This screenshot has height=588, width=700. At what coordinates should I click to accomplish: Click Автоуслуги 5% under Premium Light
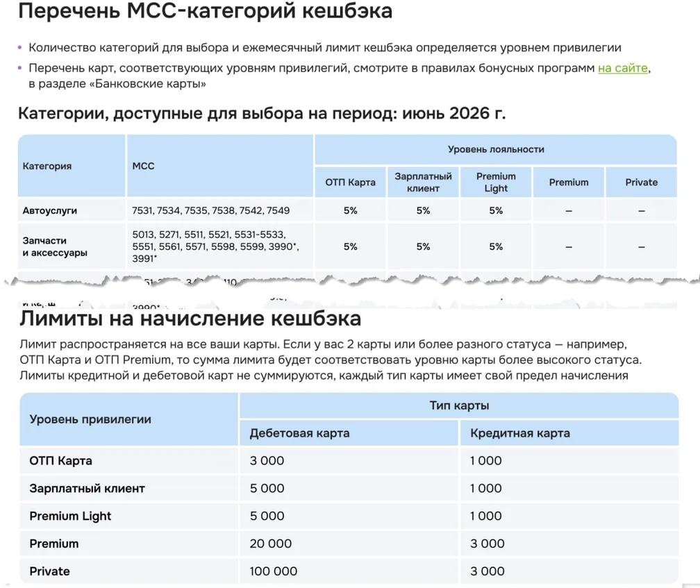point(496,210)
